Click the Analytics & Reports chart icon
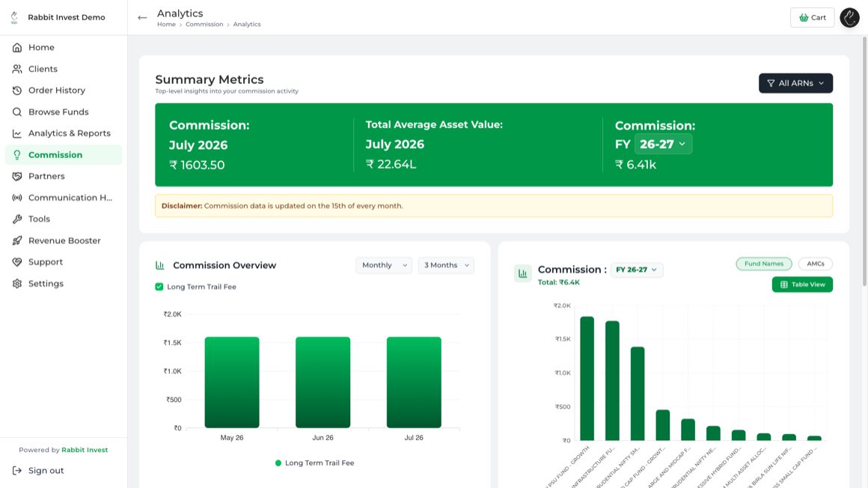 [17, 133]
